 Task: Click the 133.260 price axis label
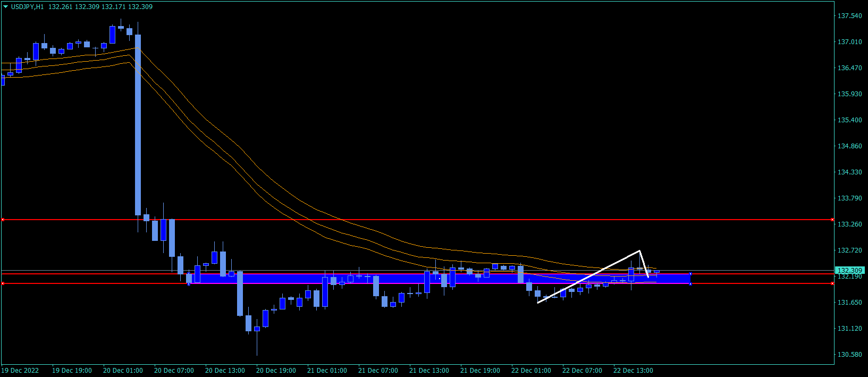(849, 224)
